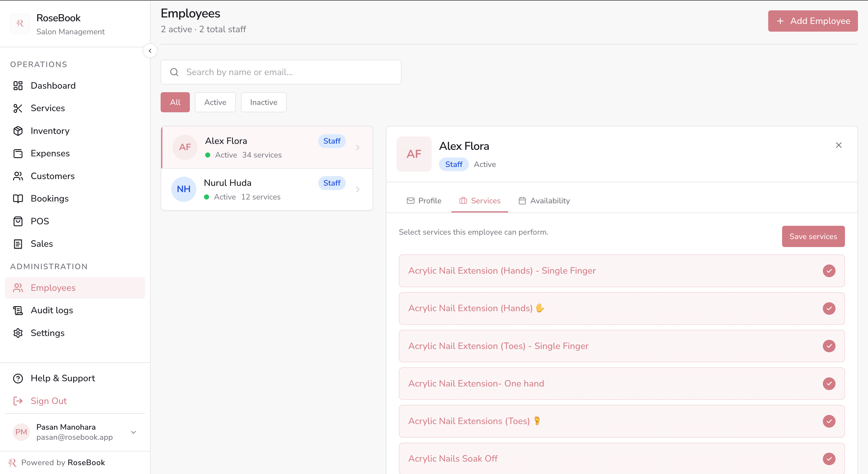Uncheck Acrylic Nail Extension (Hands) - Single Finger
This screenshot has height=474, width=868.
coord(829,271)
